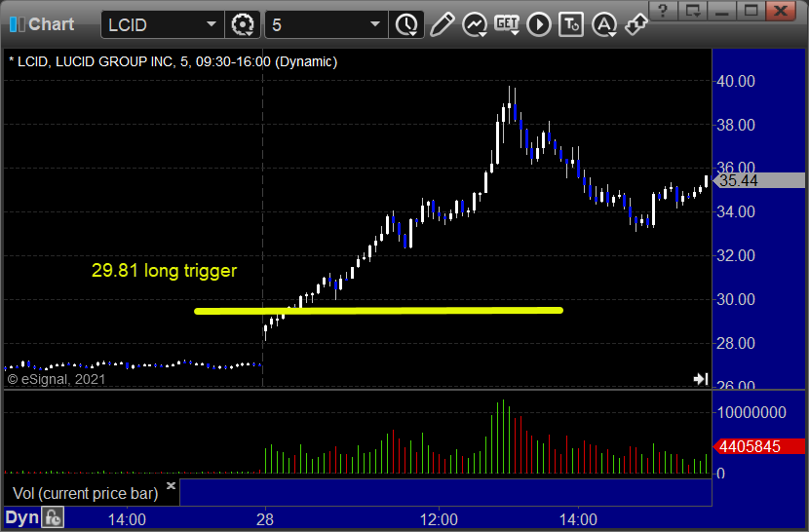Click the 32.00 price axis label

[x=736, y=255]
